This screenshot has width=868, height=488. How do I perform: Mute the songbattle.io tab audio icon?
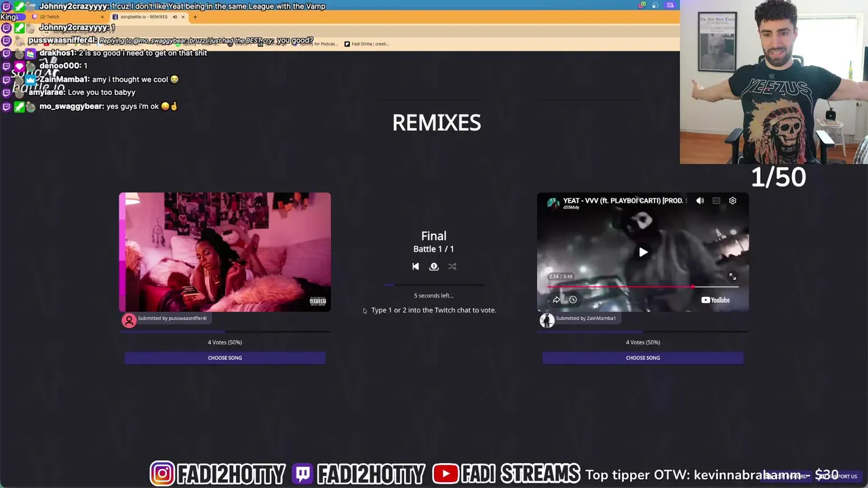point(174,16)
